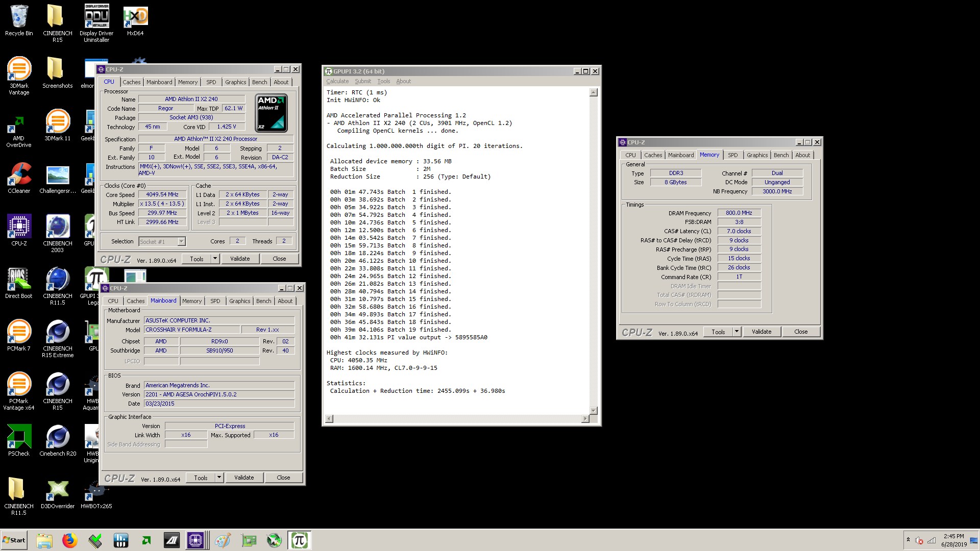Expand Tools dropdown arrow in Mainboard window
Screen dimensions: 980x551
pyautogui.click(x=219, y=478)
